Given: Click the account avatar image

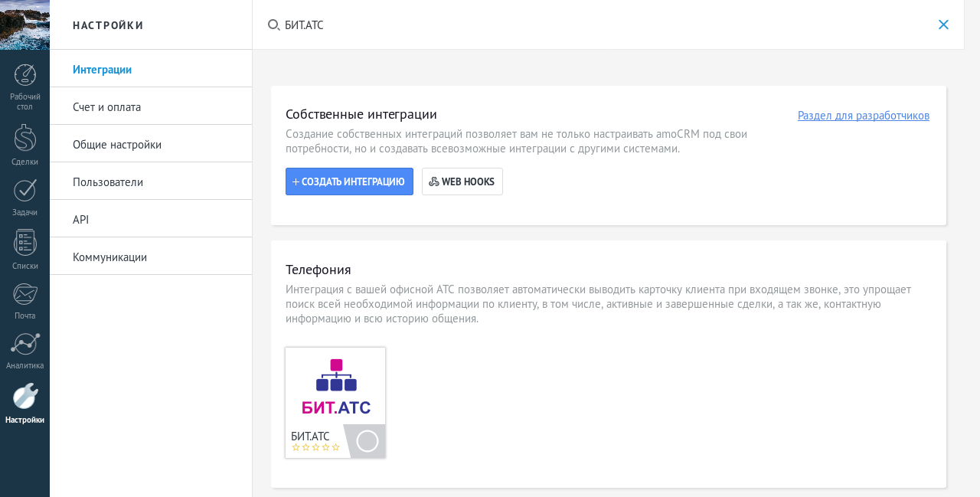Looking at the screenshot, I should click(x=24, y=25).
